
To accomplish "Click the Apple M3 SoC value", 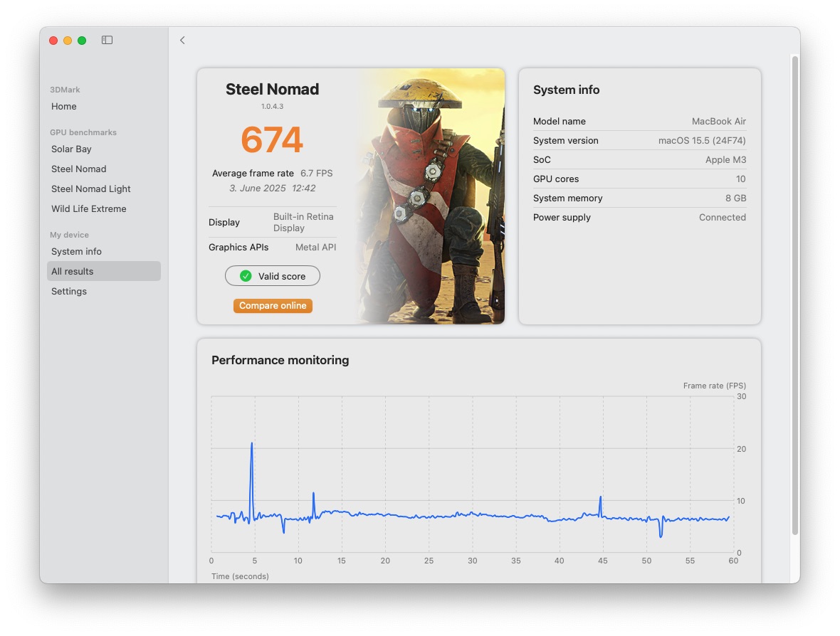I will pyautogui.click(x=726, y=160).
